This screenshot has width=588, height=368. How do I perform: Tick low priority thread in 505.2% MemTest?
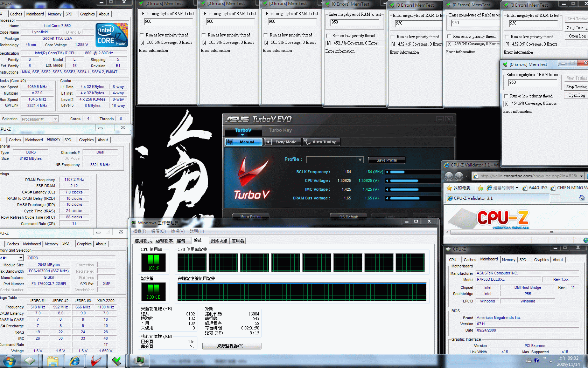click(266, 35)
